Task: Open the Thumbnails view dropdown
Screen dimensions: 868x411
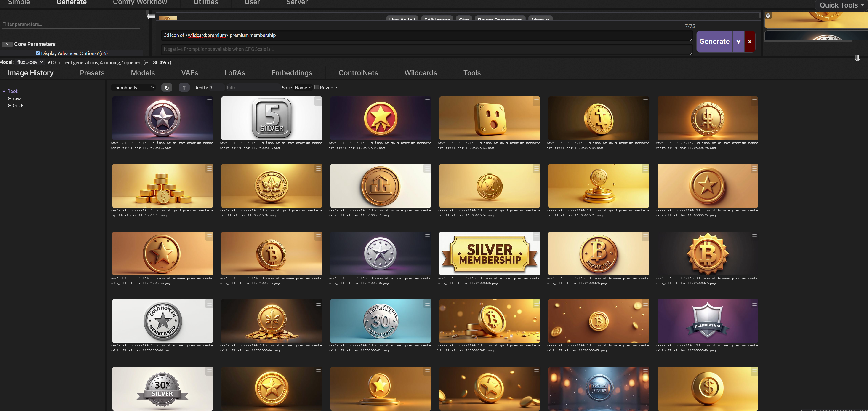Action: [133, 88]
